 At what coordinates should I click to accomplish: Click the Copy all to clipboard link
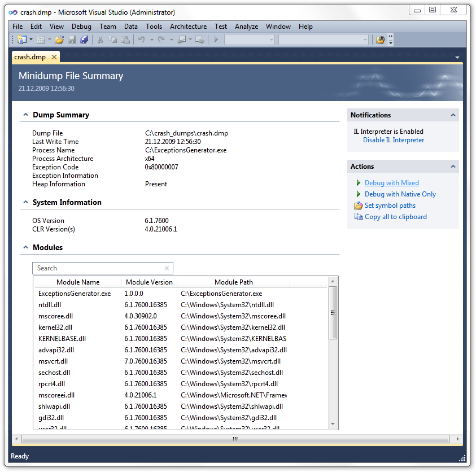point(396,217)
